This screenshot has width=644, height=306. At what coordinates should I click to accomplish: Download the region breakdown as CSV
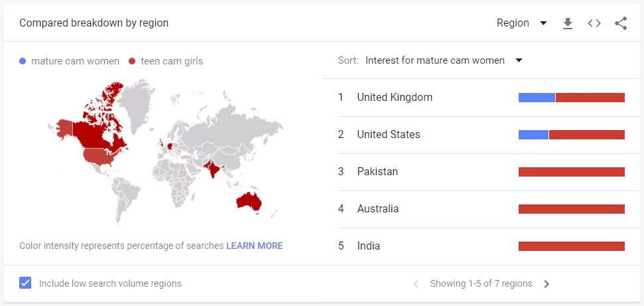pyautogui.click(x=568, y=23)
